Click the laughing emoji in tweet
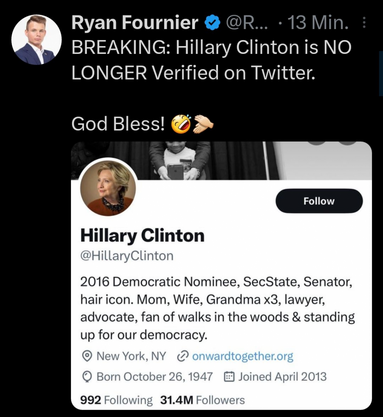Image resolution: width=383 pixels, height=417 pixels. click(181, 124)
